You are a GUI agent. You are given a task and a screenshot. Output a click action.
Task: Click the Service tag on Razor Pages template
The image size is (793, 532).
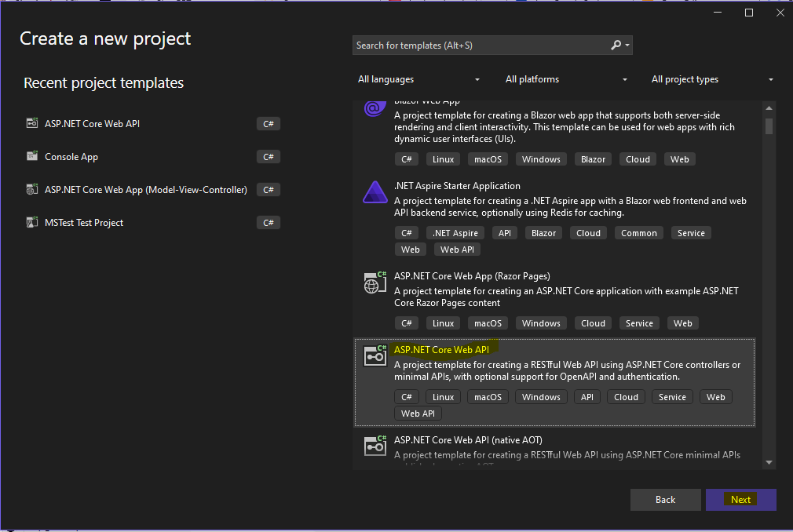point(639,323)
